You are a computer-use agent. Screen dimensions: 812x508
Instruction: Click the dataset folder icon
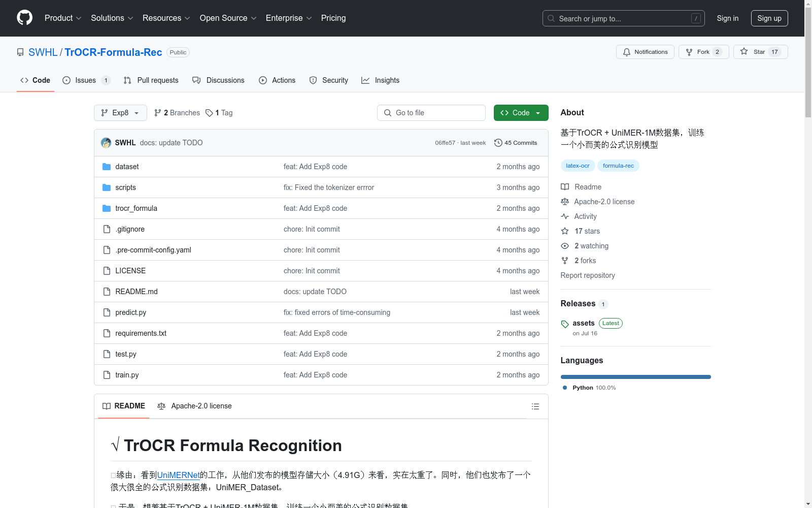tap(107, 167)
